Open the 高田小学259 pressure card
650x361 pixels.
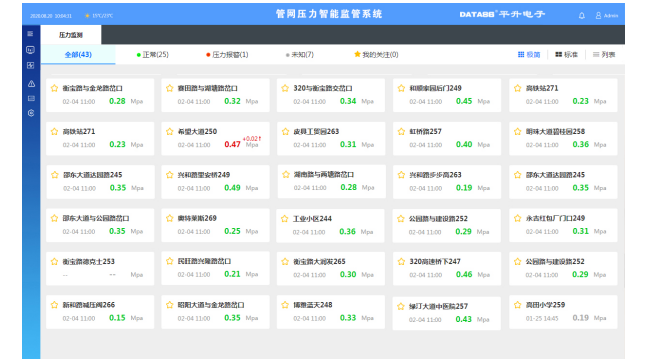pyautogui.click(x=563, y=312)
